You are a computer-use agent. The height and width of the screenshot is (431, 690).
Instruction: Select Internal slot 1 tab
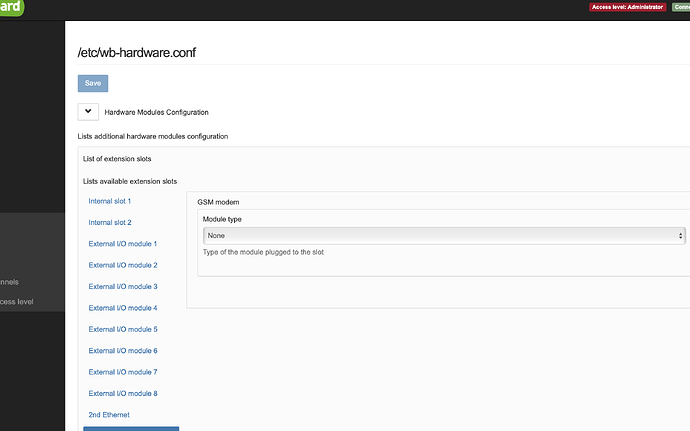(110, 201)
